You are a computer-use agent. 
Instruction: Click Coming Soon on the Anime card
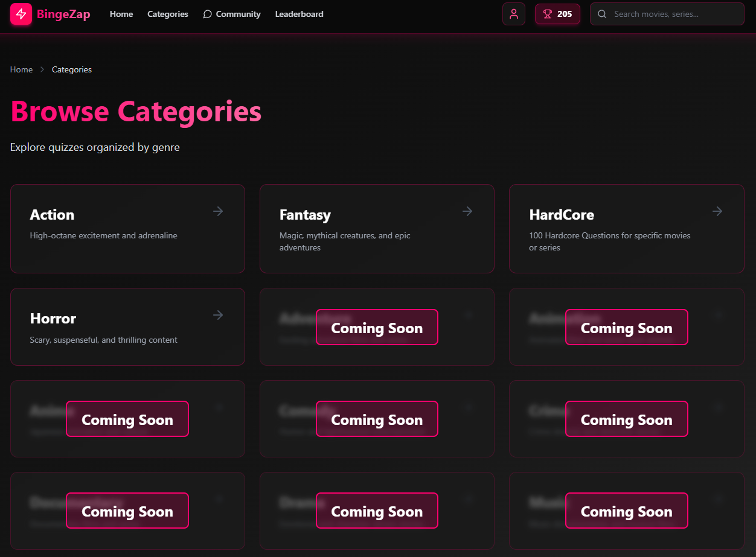tap(127, 418)
